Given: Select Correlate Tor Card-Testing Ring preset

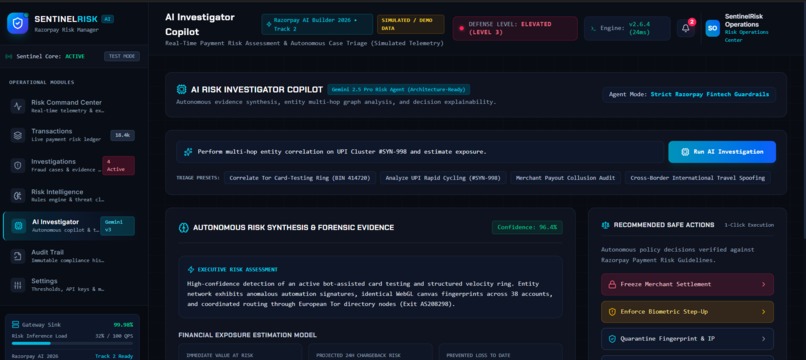Looking at the screenshot, I should point(300,178).
